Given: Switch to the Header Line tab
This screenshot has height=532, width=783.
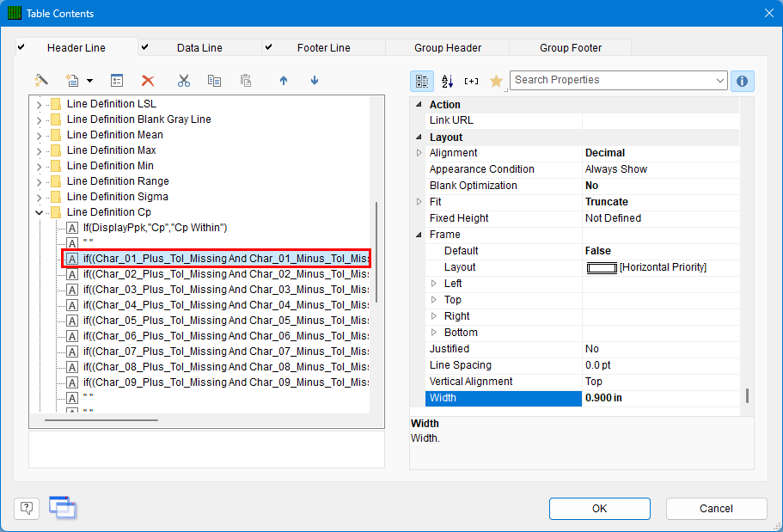Looking at the screenshot, I should tap(76, 48).
